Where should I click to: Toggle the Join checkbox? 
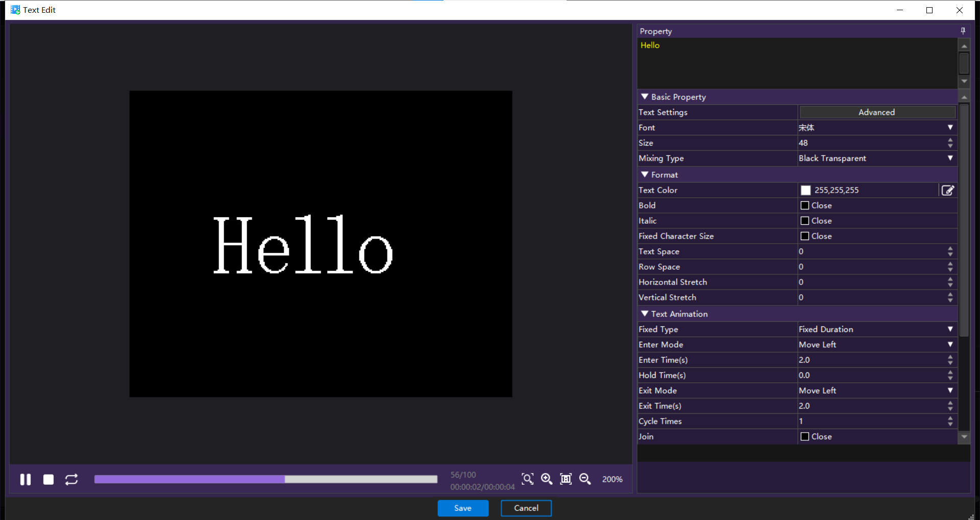click(x=805, y=436)
